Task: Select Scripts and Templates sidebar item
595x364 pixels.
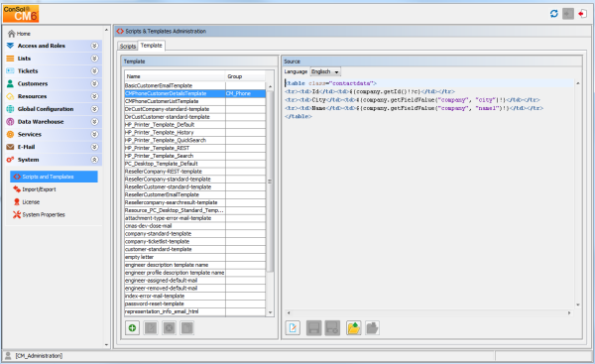Action: click(54, 177)
